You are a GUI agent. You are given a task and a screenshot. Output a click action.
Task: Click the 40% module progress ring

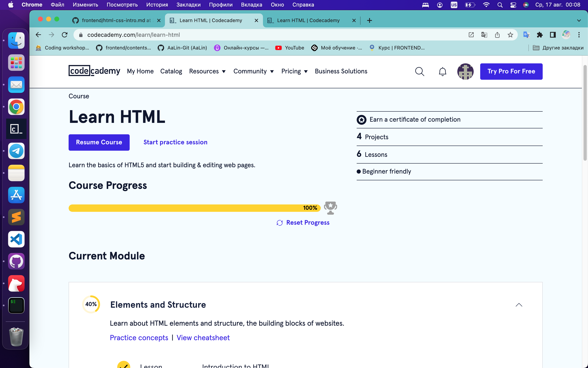tap(91, 304)
